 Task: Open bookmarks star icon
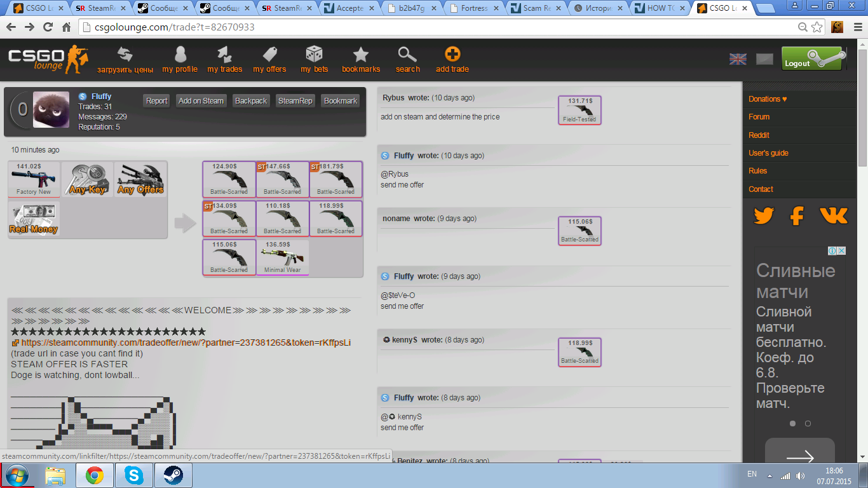tap(360, 55)
